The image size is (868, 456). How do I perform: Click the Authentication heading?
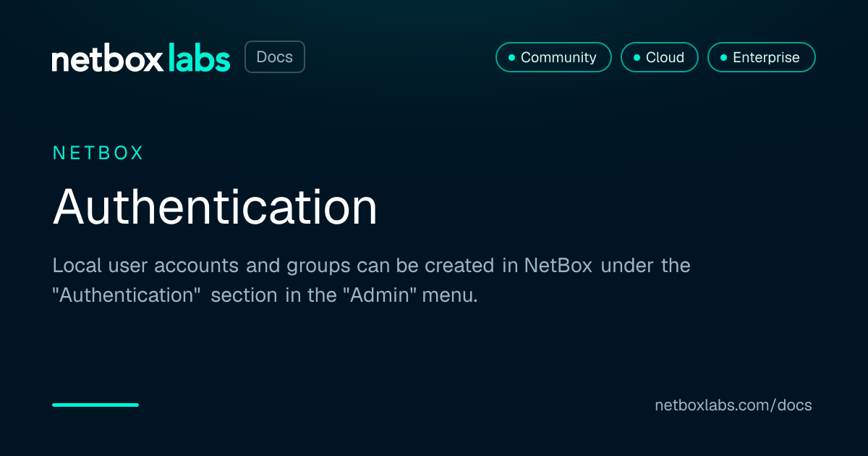[x=216, y=207]
